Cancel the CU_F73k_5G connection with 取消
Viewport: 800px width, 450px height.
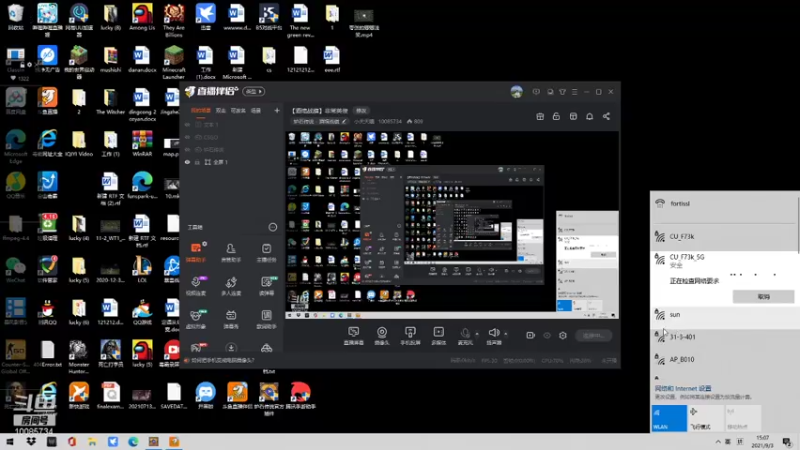pos(763,296)
